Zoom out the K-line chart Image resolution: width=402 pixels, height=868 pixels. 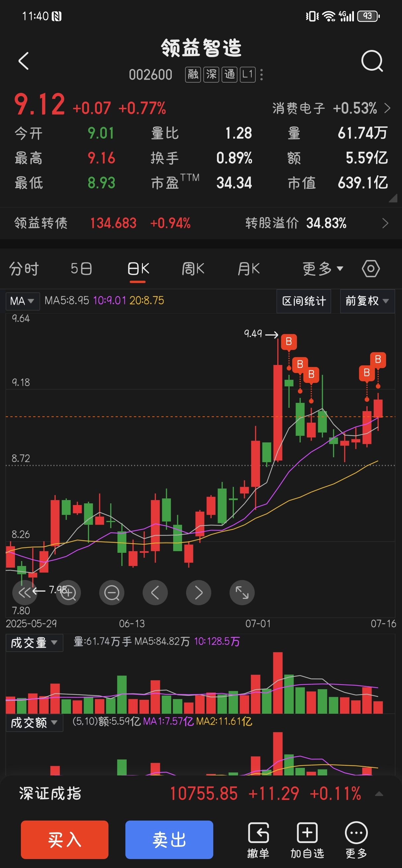pos(112,592)
